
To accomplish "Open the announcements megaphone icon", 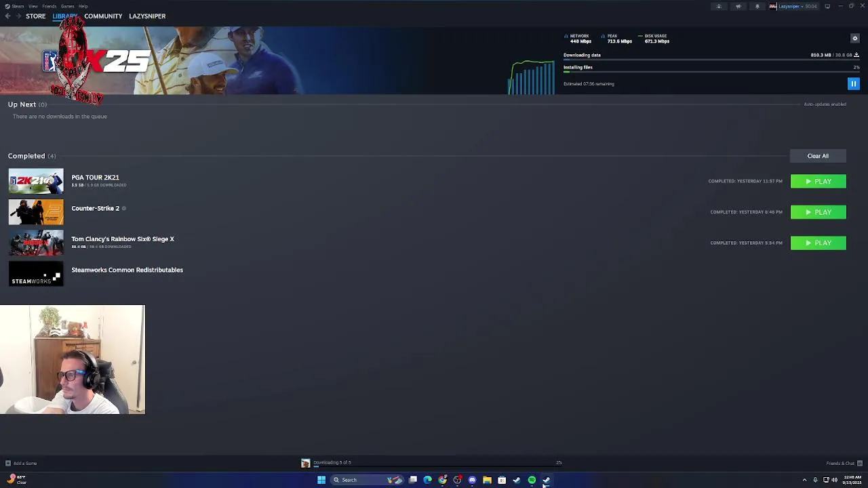I will coord(738,6).
